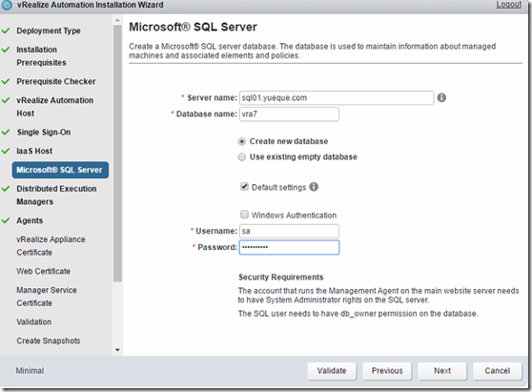
Task: Click the Minimal deployment label
Action: (30, 371)
